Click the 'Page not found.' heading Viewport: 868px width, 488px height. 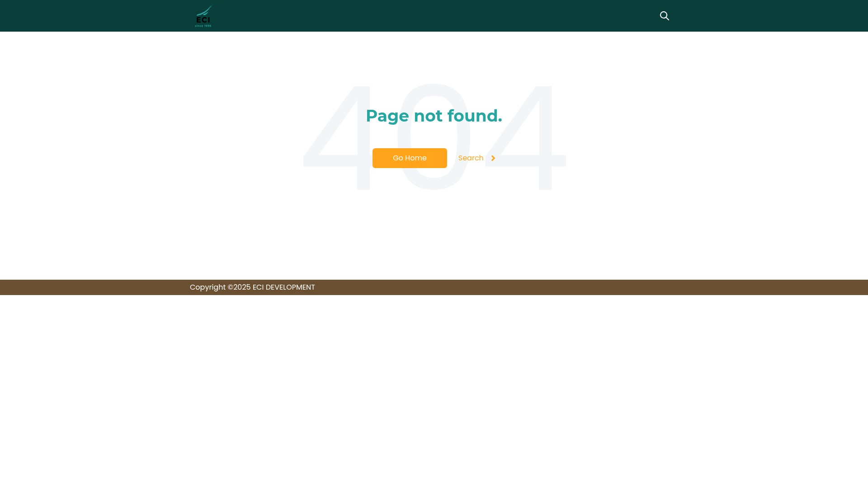[434, 116]
